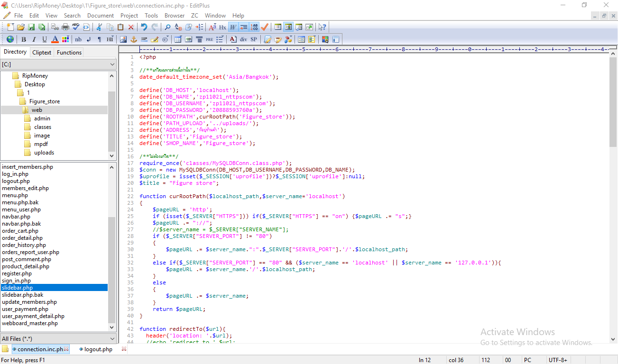Toggle Line Number display button
The width and height of the screenshot is (618, 364).
click(x=254, y=27)
